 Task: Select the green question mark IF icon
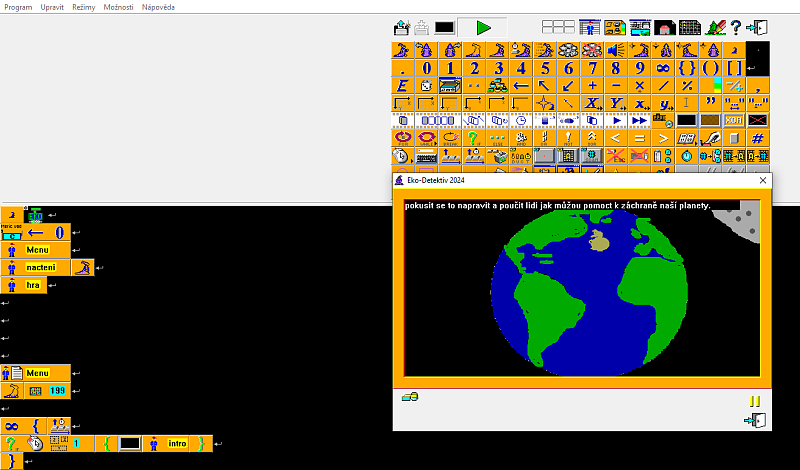(x=473, y=138)
